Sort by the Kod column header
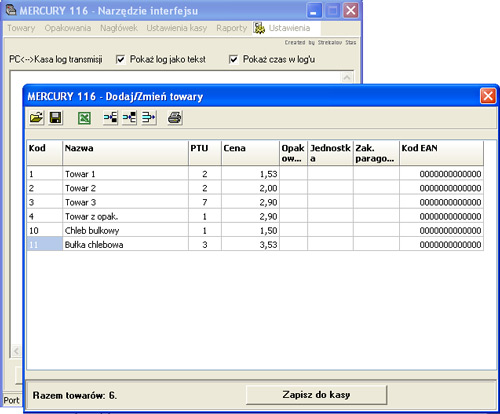This screenshot has width=500, height=414. (x=45, y=153)
